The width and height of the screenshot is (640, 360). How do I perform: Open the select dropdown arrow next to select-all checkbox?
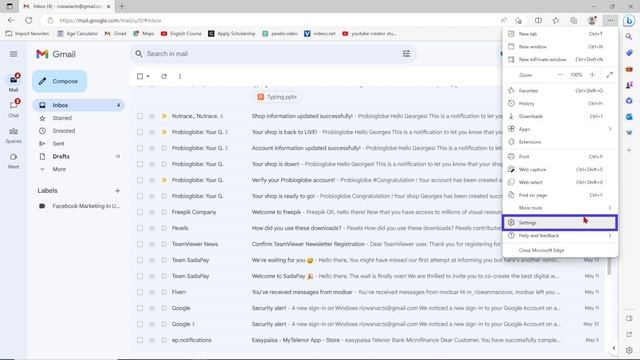click(x=148, y=76)
